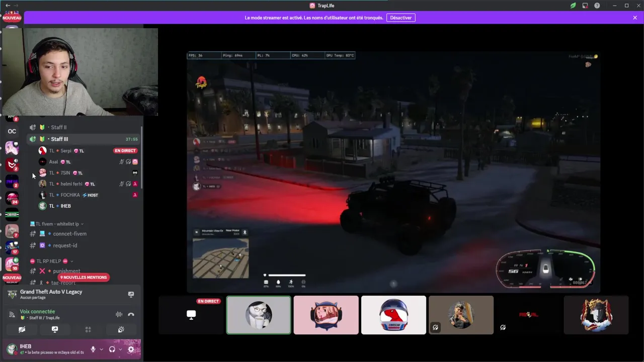Open the server icon with badge 24
Viewport: 644px width, 362px height.
click(x=12, y=198)
